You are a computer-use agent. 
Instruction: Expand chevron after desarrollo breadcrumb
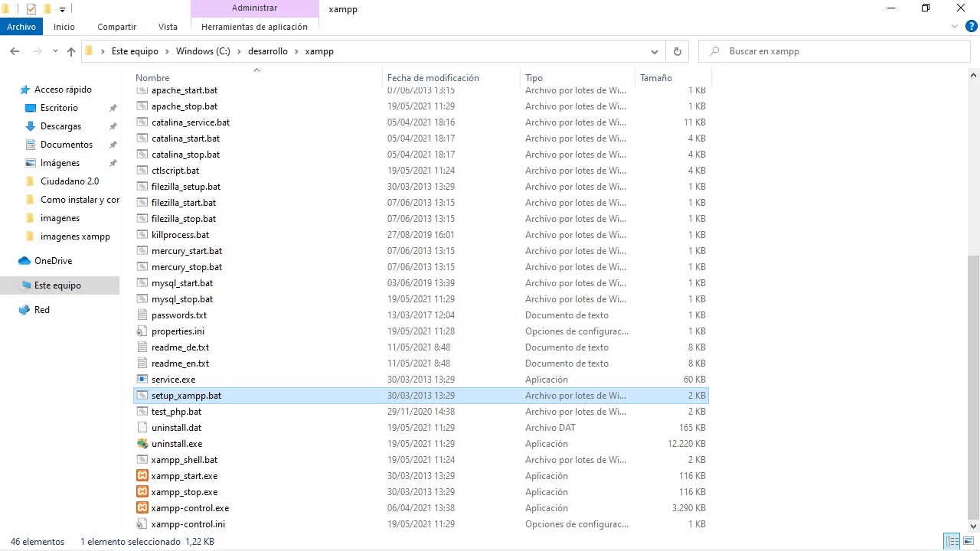(x=295, y=51)
